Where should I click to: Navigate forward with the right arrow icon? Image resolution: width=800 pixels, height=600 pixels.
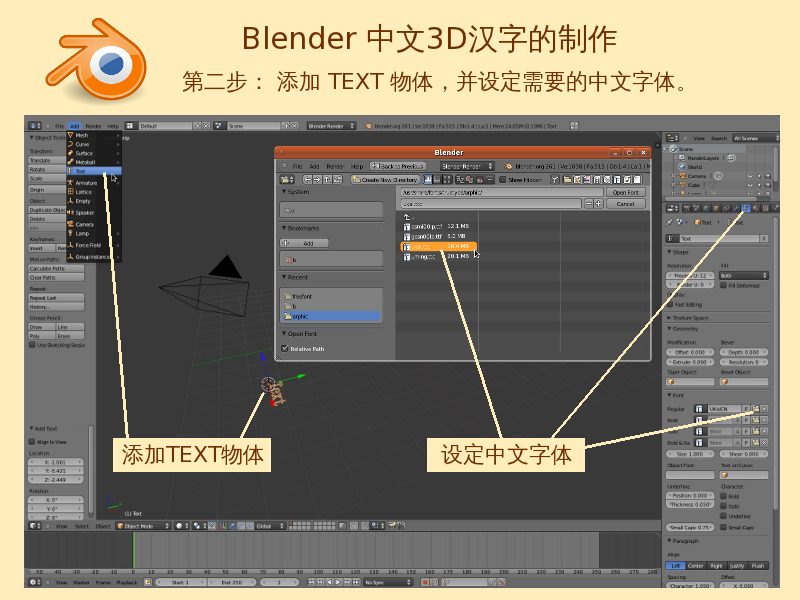[317, 180]
